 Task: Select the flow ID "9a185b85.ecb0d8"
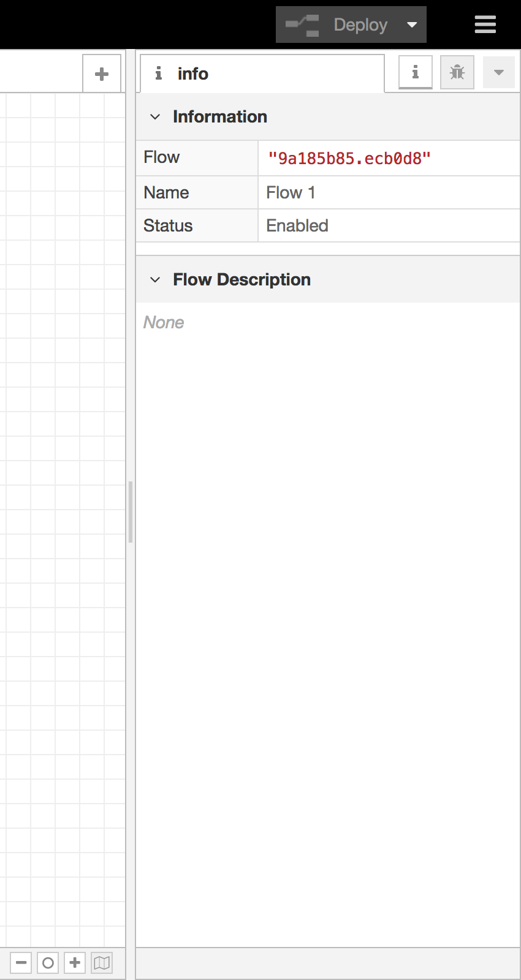[349, 159]
